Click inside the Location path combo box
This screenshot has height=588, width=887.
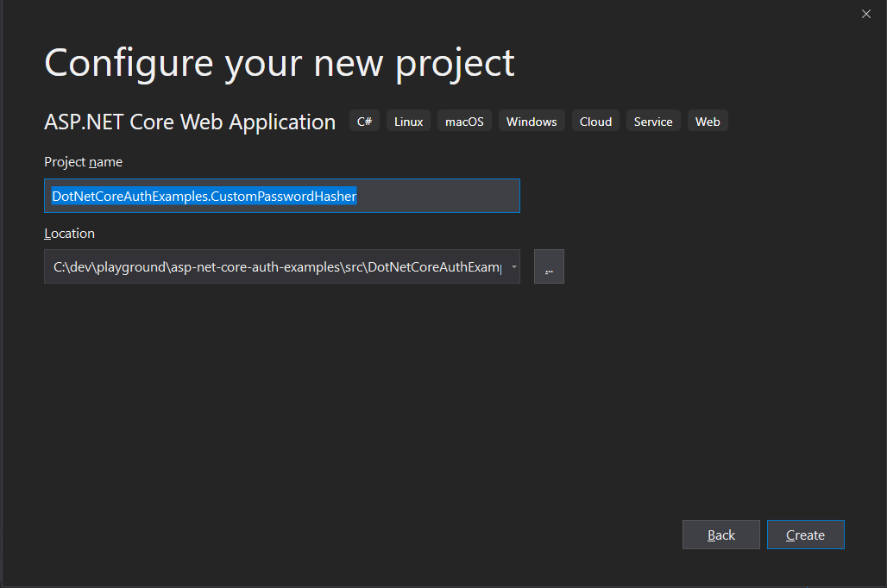(276, 267)
